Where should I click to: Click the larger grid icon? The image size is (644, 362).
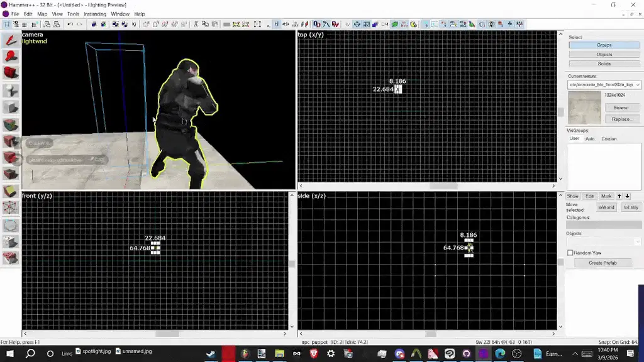coord(35,25)
